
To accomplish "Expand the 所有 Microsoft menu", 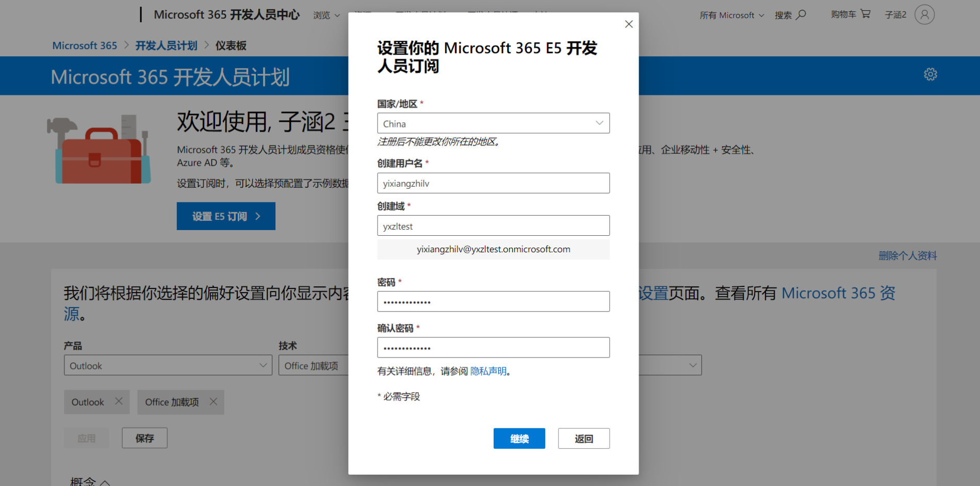I will click(x=731, y=15).
